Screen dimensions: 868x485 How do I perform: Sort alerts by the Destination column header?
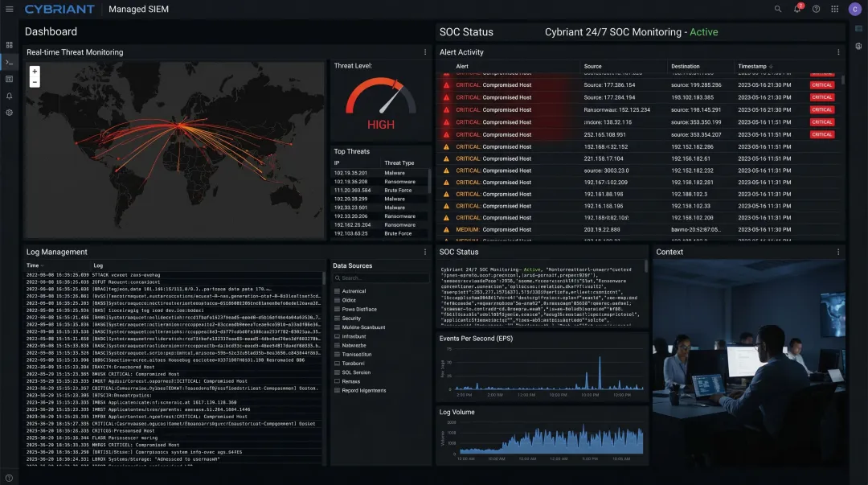[x=686, y=67]
